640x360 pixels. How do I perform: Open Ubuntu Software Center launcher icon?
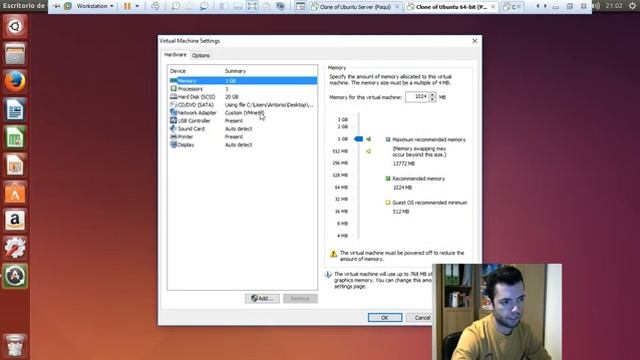(x=15, y=193)
